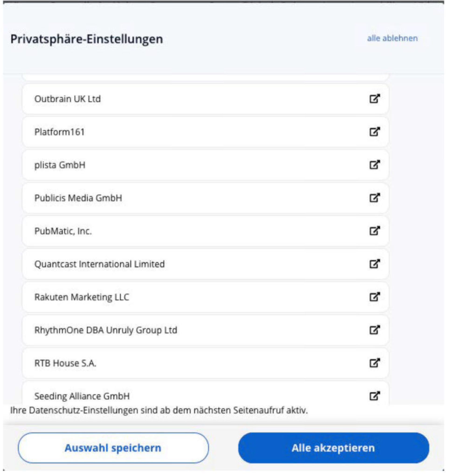This screenshot has height=476, width=450.
Task: Click the plista GmbH vendor name
Action: (60, 165)
